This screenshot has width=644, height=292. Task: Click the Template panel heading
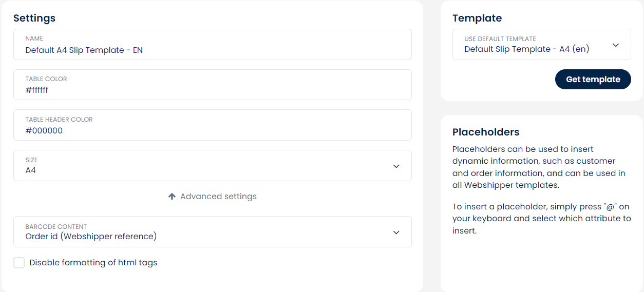pyautogui.click(x=477, y=18)
